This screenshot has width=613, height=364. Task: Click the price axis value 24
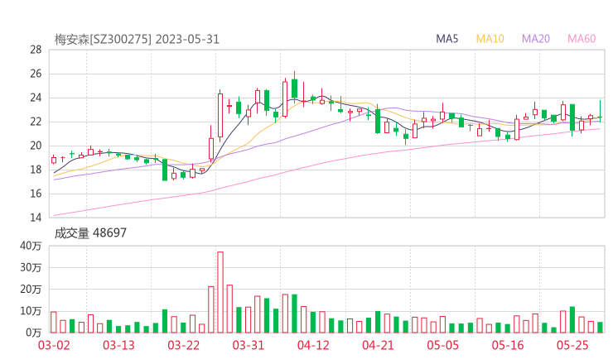click(x=36, y=98)
